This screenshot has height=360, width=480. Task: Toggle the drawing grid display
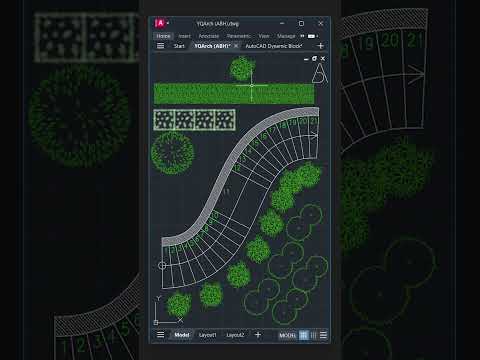pyautogui.click(x=303, y=335)
